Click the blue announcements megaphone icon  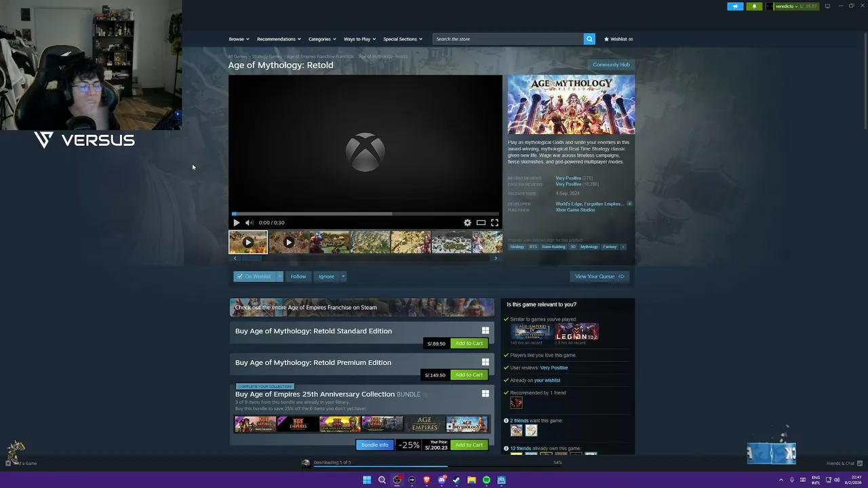pos(735,6)
